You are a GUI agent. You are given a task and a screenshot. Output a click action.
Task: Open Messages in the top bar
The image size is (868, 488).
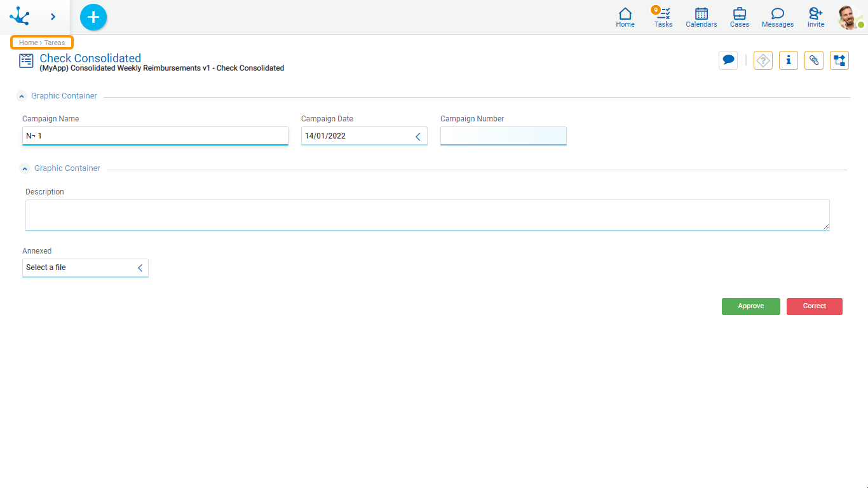click(x=777, y=17)
